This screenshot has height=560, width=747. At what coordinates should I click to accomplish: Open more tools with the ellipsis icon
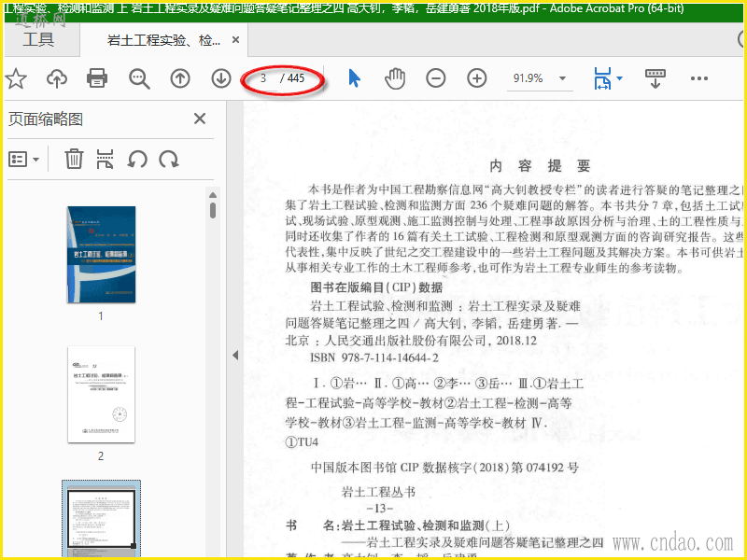(698, 78)
